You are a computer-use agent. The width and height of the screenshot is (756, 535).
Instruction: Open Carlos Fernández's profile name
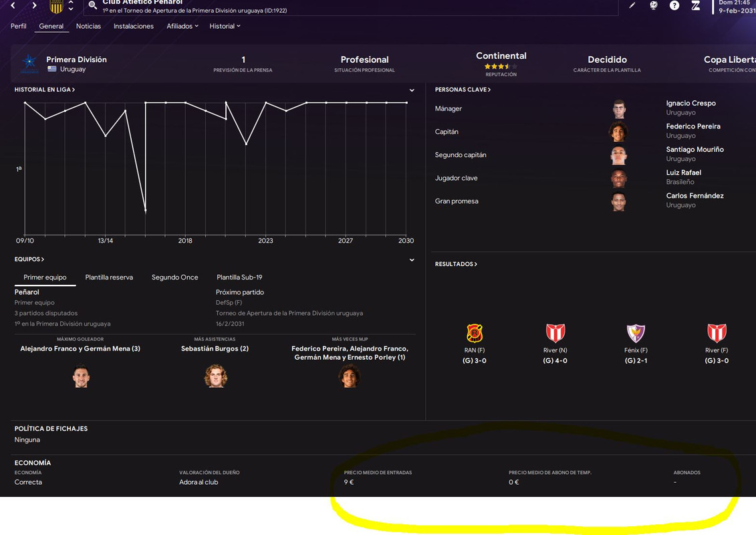695,196
